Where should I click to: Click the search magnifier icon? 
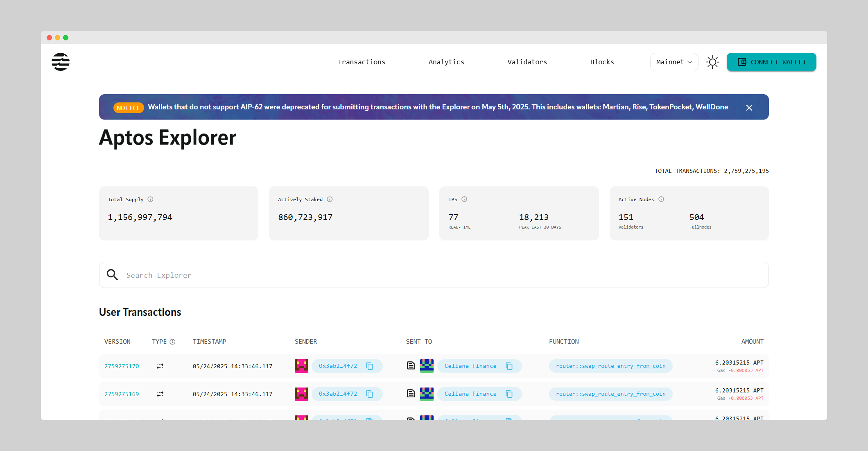pos(112,275)
